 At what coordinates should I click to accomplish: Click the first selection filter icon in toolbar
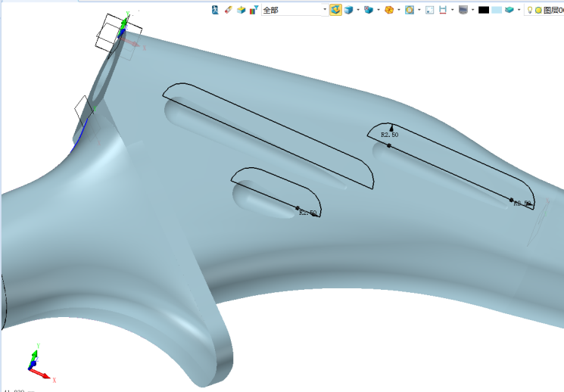click(x=216, y=10)
